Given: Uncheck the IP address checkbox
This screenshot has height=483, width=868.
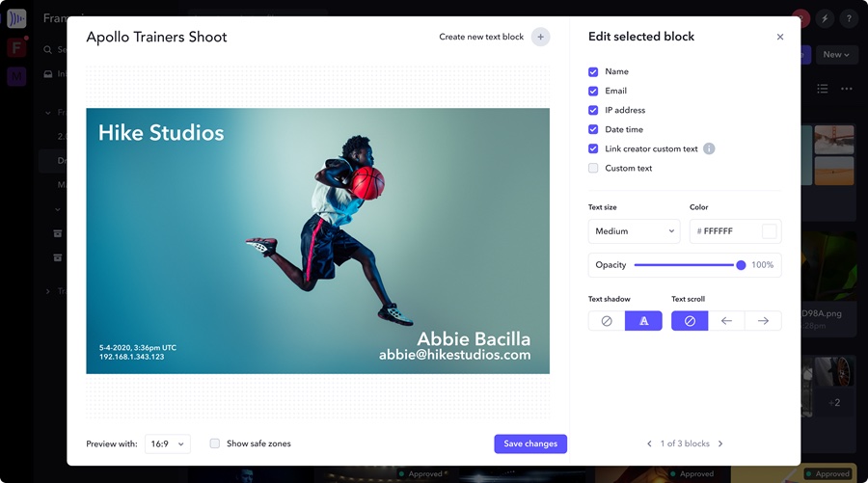Looking at the screenshot, I should coord(593,110).
